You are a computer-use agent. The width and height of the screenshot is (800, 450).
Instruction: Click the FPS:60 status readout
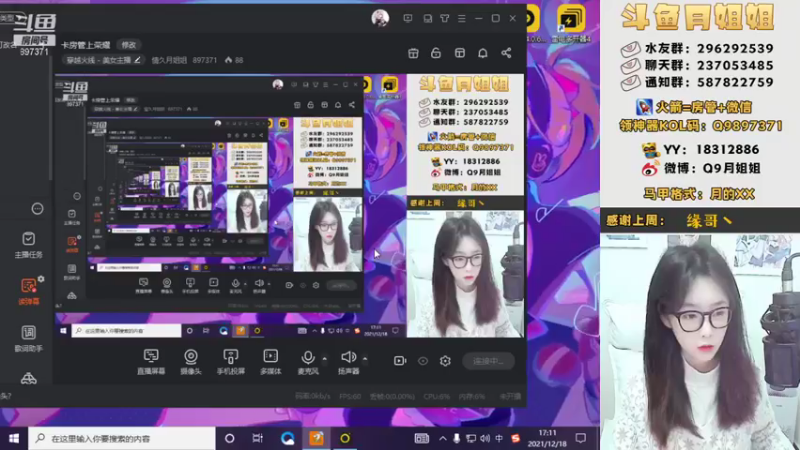point(350,396)
